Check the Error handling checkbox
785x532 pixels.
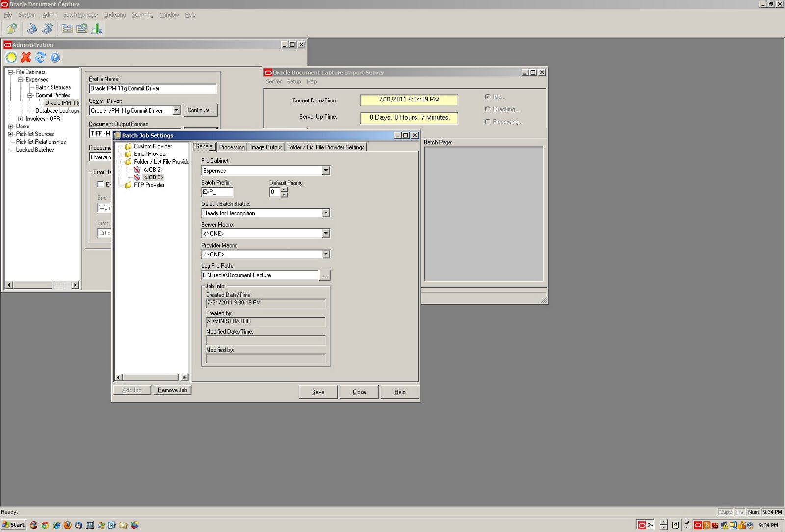pyautogui.click(x=101, y=184)
